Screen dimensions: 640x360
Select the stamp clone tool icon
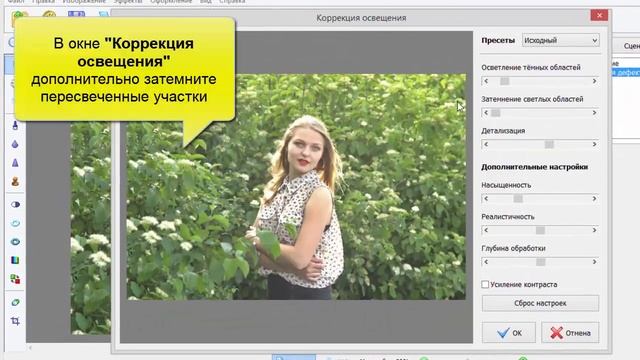click(x=15, y=181)
